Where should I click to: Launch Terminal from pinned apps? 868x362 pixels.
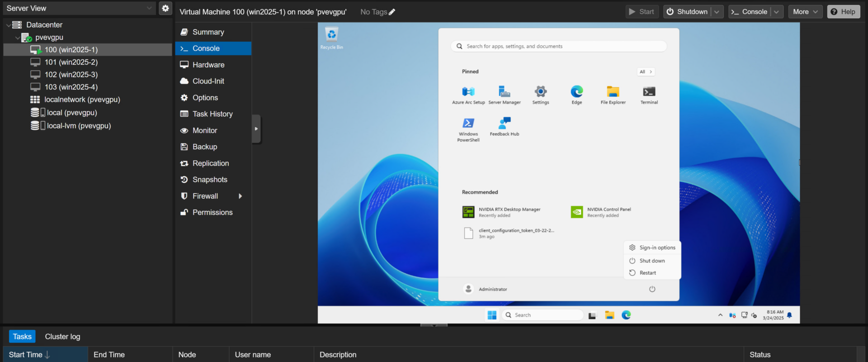click(649, 95)
